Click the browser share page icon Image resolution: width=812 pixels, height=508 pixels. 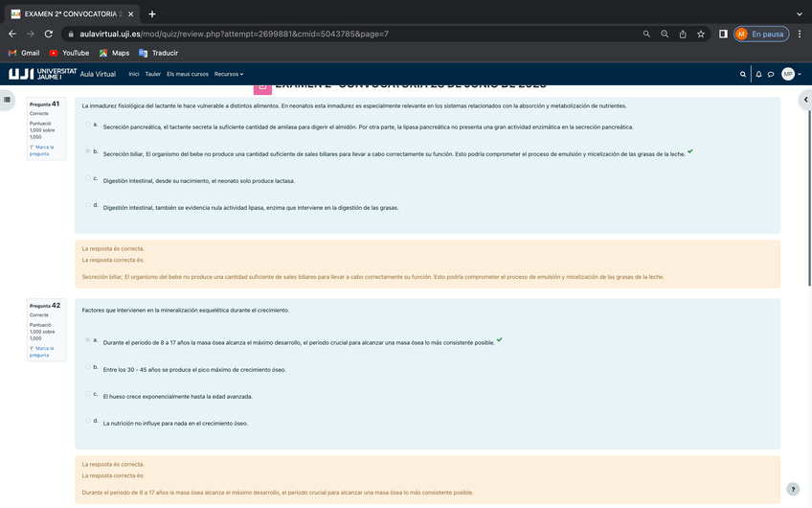pyautogui.click(x=683, y=34)
